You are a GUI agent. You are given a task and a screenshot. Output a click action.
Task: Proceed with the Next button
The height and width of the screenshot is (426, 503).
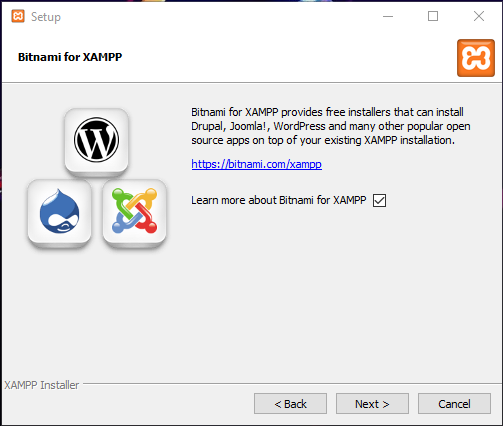coord(372,404)
